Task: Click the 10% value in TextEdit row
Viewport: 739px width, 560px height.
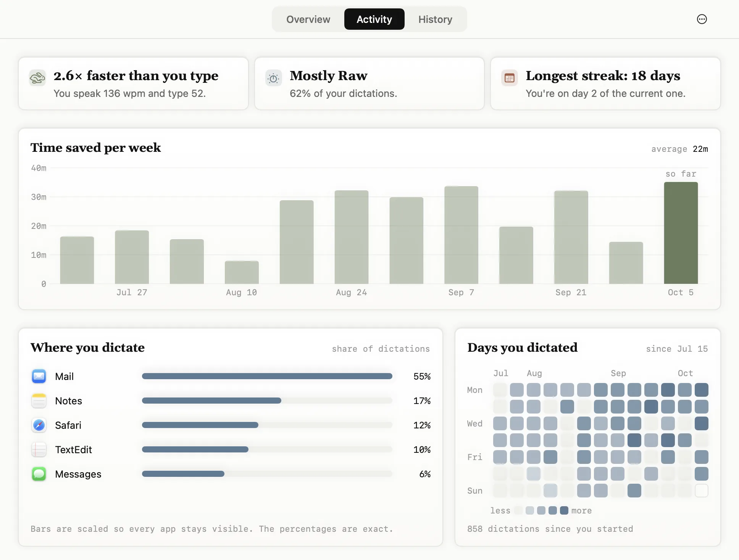Action: coord(422,450)
